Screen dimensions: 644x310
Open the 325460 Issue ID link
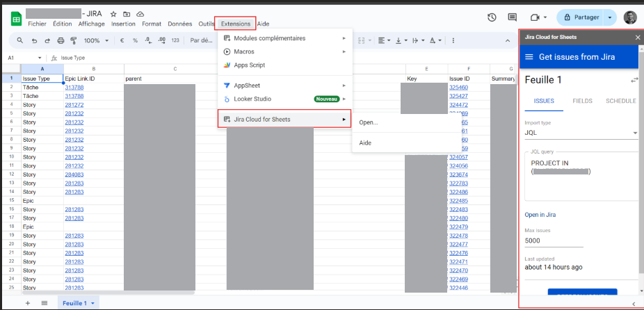[458, 88]
